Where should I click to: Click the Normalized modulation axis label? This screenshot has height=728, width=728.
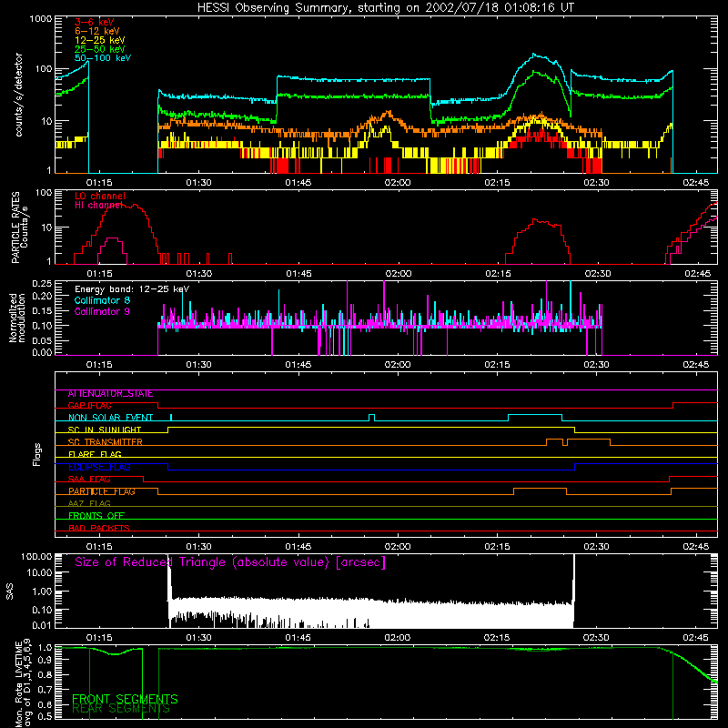[17, 318]
